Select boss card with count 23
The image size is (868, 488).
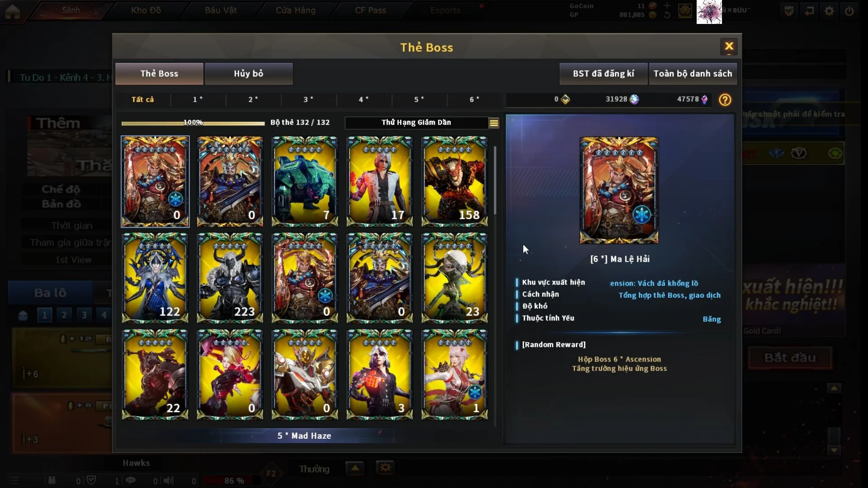point(454,278)
